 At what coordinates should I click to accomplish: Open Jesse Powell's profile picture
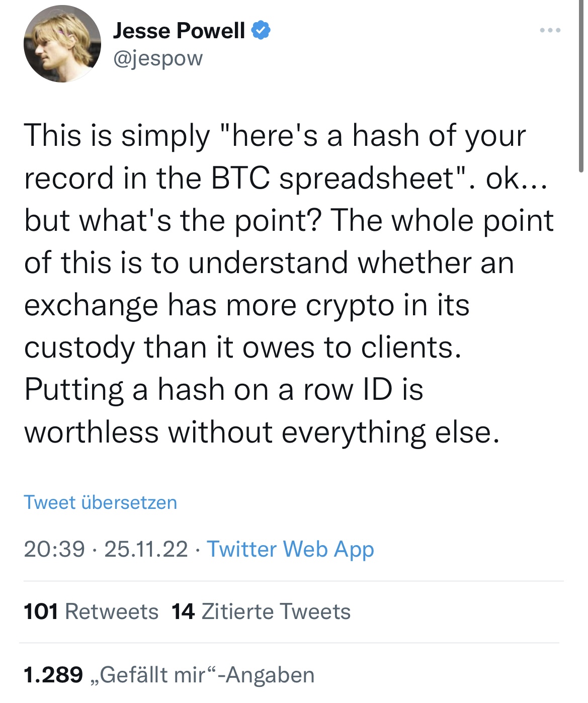[x=62, y=44]
